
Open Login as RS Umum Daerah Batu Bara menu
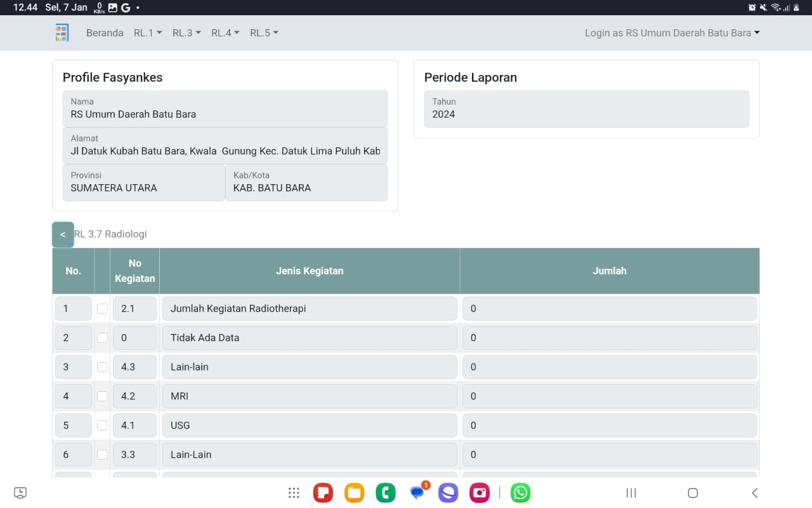point(672,33)
